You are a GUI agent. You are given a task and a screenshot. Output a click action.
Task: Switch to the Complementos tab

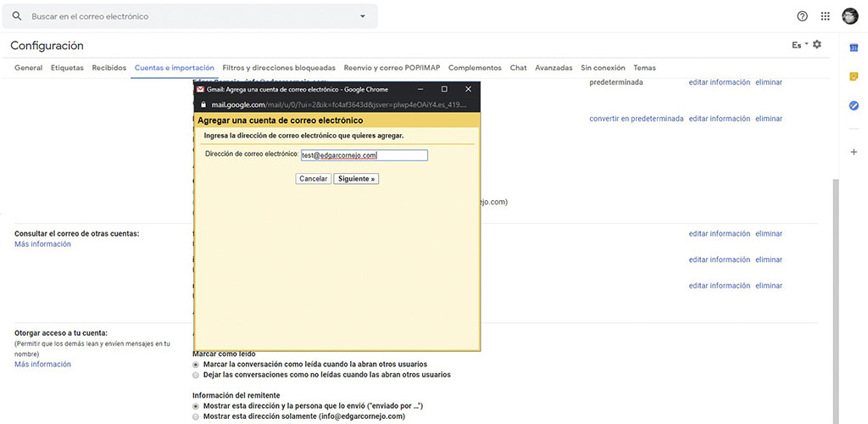coord(475,68)
